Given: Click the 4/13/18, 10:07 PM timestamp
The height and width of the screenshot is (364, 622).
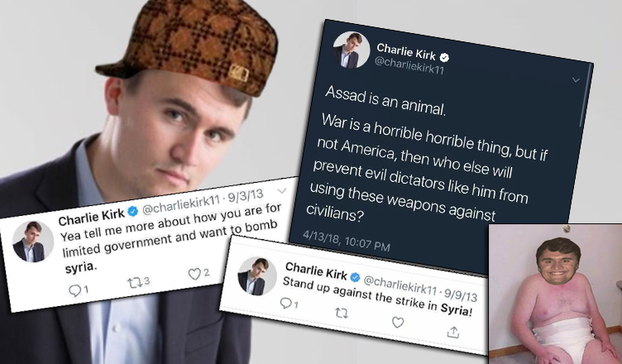Looking at the screenshot, I should click(347, 241).
